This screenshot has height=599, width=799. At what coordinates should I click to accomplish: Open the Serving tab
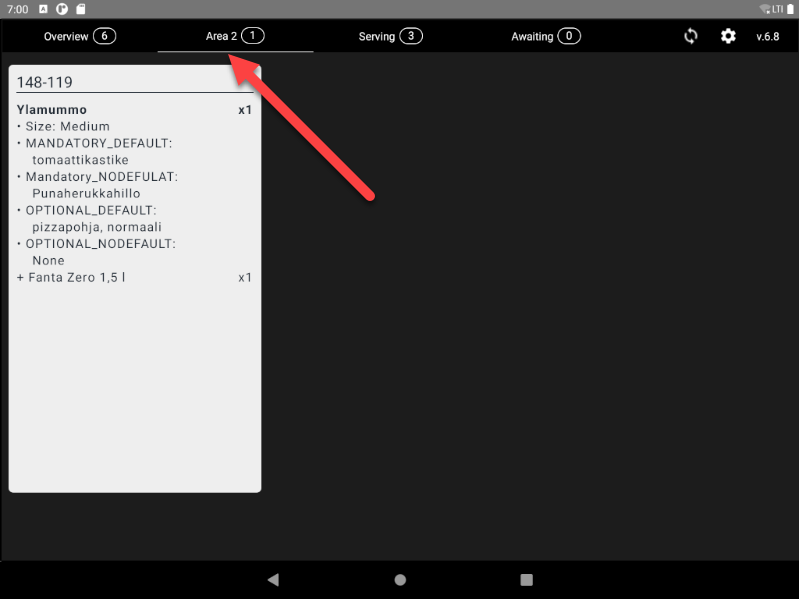(x=377, y=36)
